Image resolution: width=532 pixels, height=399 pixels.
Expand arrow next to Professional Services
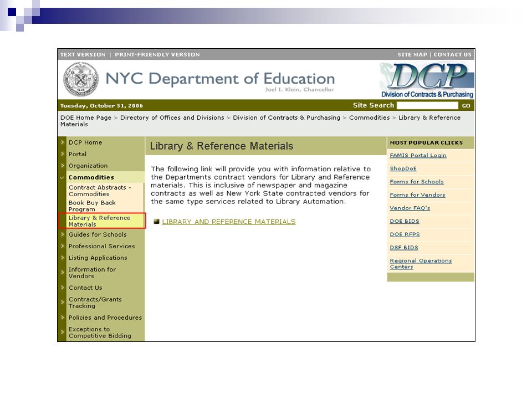tap(62, 246)
